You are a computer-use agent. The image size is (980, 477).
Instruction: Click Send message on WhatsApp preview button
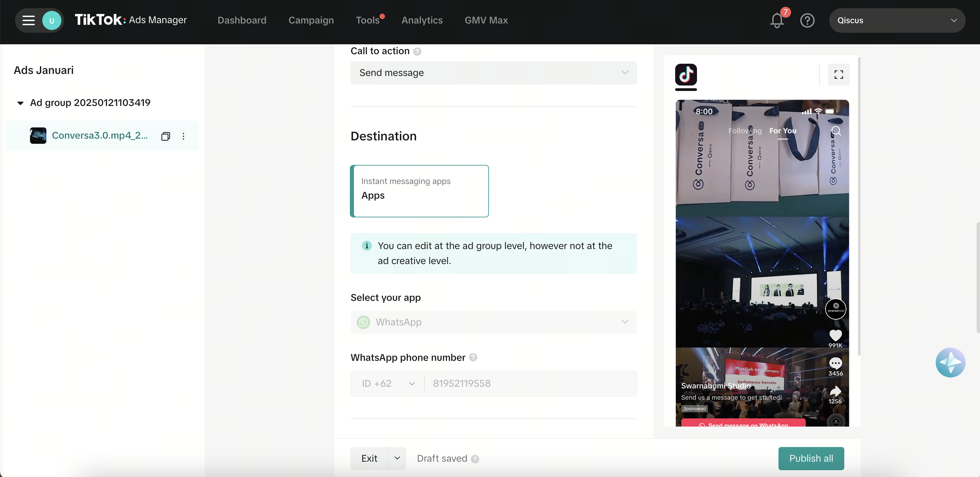tap(743, 423)
